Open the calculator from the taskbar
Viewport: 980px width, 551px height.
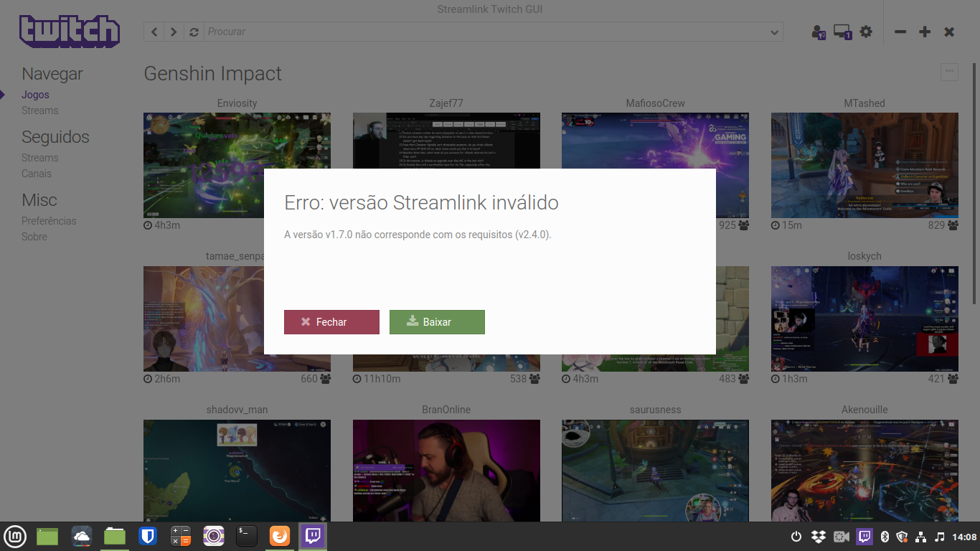click(x=180, y=536)
